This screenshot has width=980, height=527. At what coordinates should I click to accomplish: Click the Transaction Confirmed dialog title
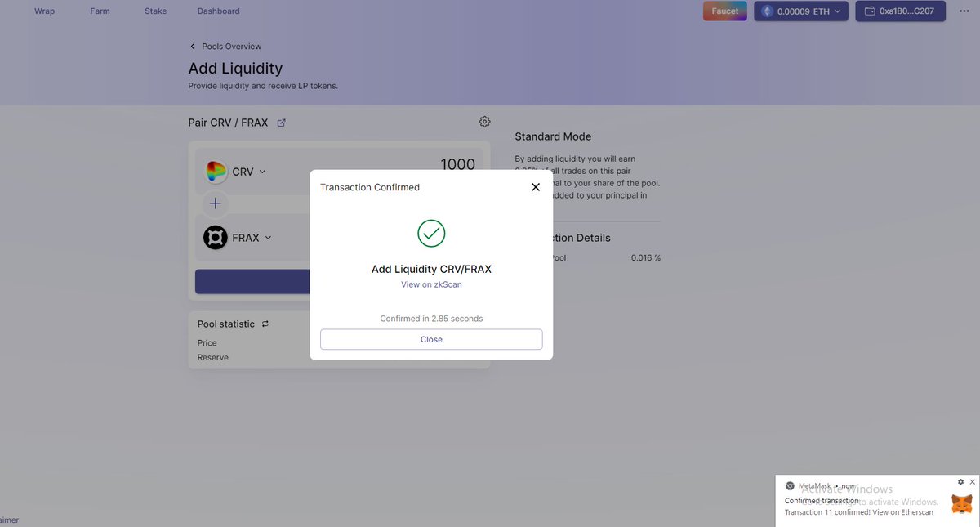pyautogui.click(x=370, y=187)
